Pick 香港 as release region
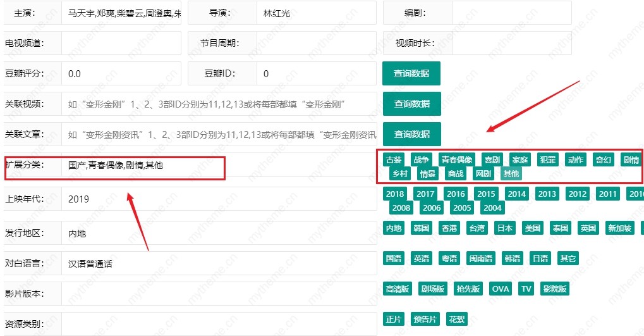The width and height of the screenshot is (644, 336). (449, 228)
